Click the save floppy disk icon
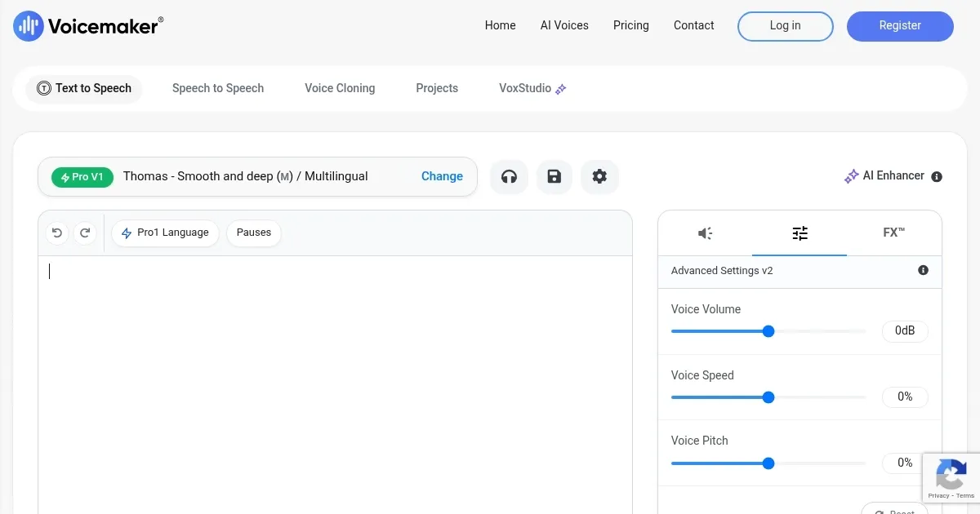The height and width of the screenshot is (514, 980). coord(555,176)
